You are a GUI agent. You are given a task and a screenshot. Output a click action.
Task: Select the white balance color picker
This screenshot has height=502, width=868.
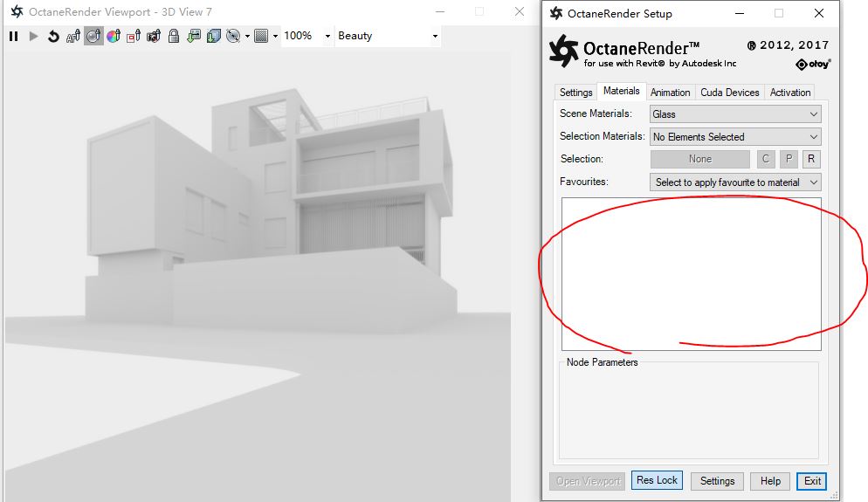click(x=114, y=37)
